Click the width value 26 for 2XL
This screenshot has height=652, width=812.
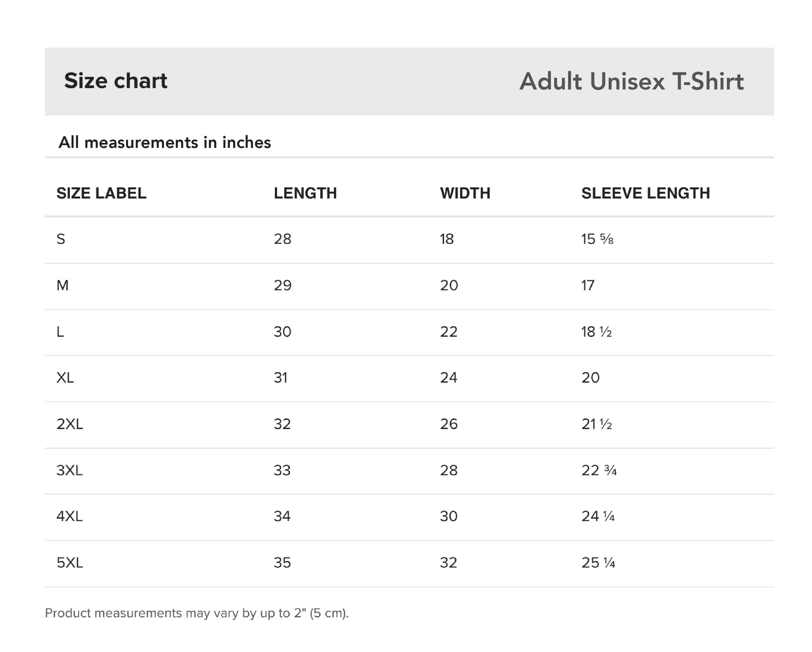click(x=449, y=424)
